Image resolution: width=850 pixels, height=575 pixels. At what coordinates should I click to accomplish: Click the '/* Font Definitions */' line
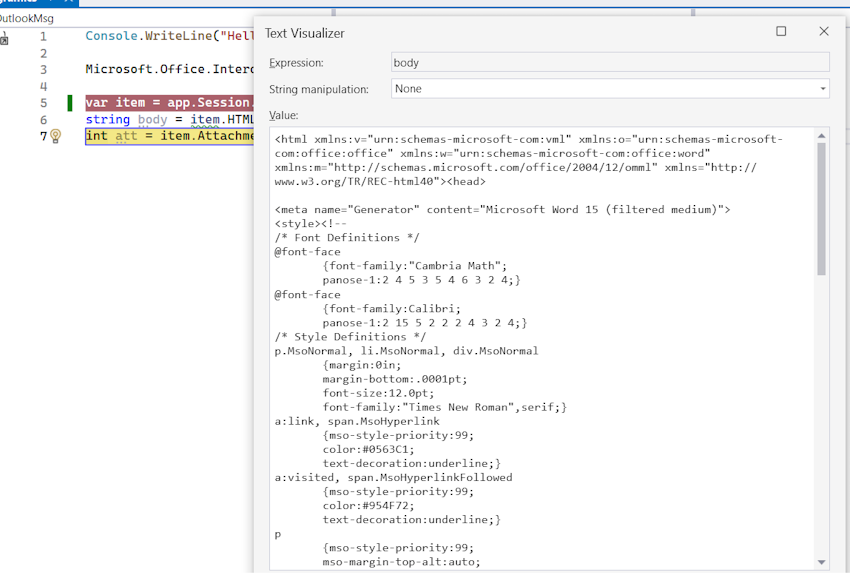pyautogui.click(x=347, y=237)
